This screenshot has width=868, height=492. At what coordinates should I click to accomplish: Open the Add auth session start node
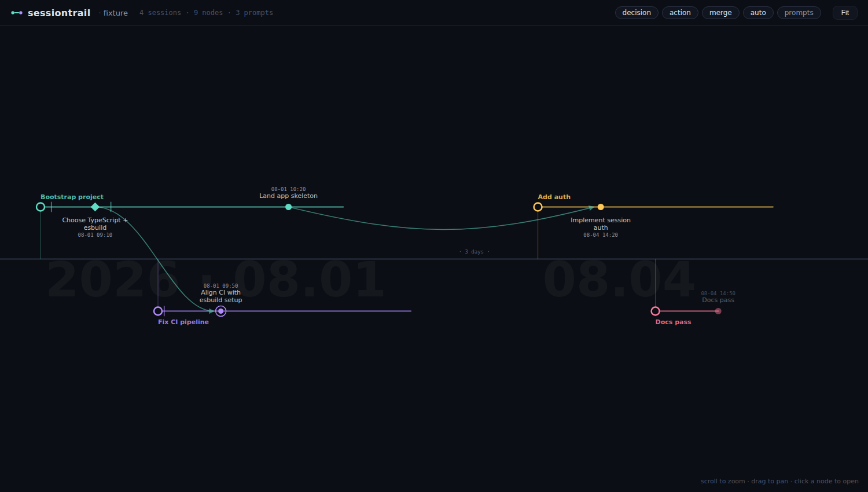pos(538,207)
